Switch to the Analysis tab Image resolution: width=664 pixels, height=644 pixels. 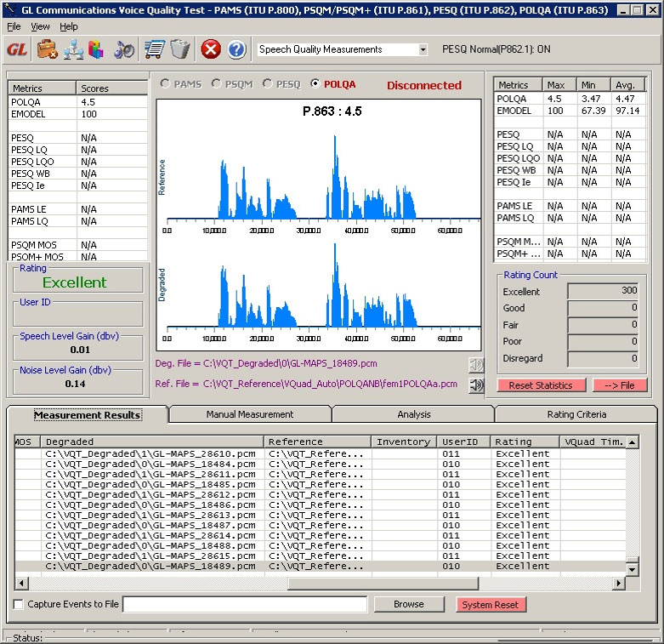[414, 414]
